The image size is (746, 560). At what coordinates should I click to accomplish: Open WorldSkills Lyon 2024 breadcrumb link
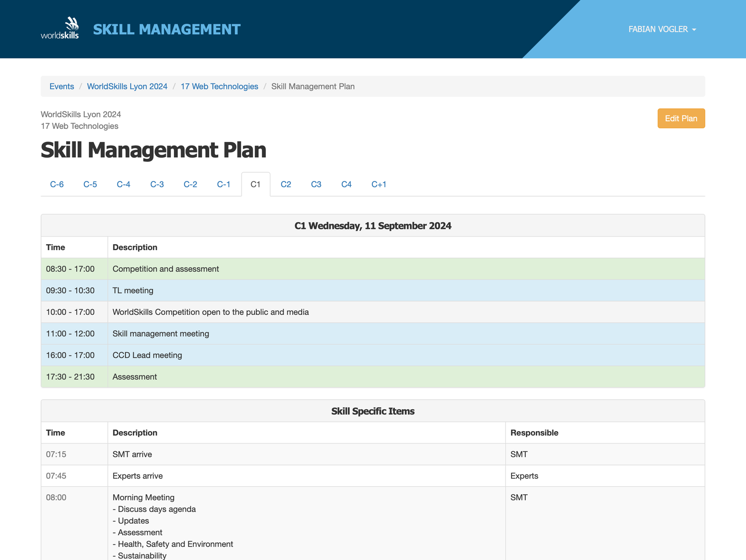tap(127, 86)
